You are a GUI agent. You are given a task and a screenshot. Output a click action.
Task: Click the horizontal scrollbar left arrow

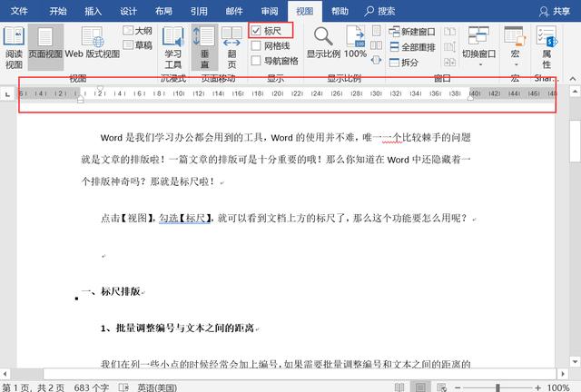[5, 374]
